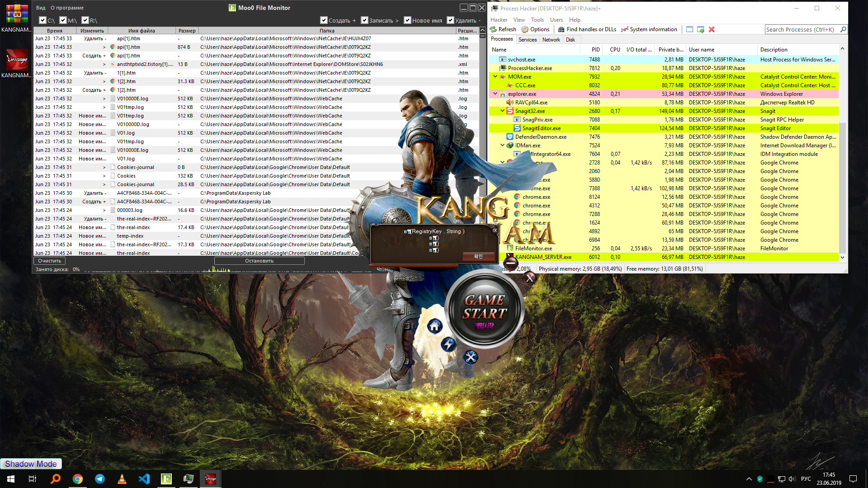Image resolution: width=868 pixels, height=488 pixels.
Task: Open the Hacker menu
Action: coord(499,20)
